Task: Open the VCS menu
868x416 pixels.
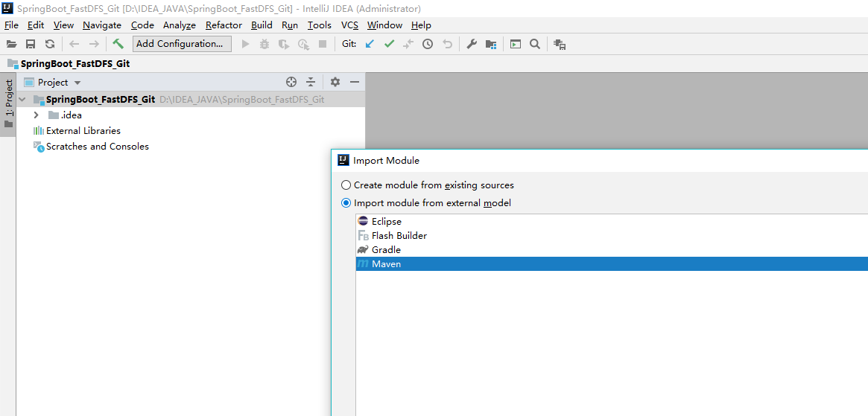Action: coord(349,25)
